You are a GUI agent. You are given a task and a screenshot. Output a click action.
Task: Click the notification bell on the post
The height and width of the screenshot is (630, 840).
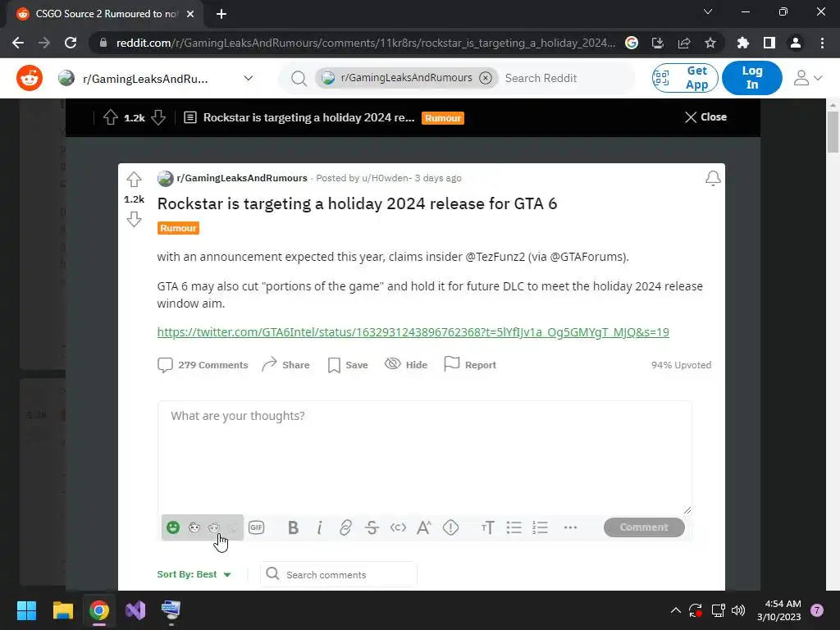(713, 178)
